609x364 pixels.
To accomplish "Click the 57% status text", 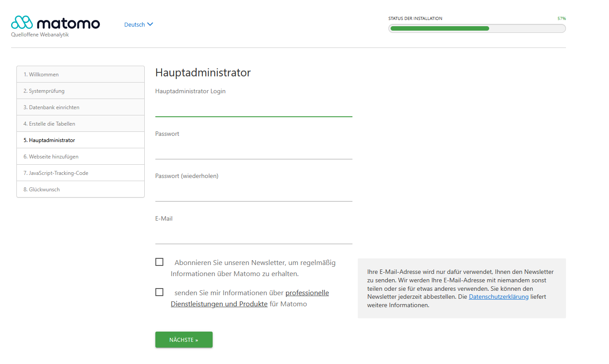I will (562, 19).
